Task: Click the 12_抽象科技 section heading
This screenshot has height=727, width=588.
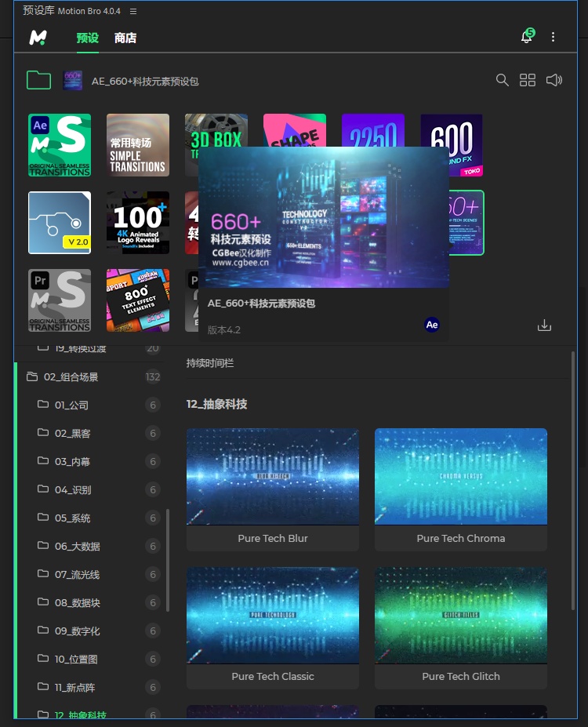Action: pos(216,405)
